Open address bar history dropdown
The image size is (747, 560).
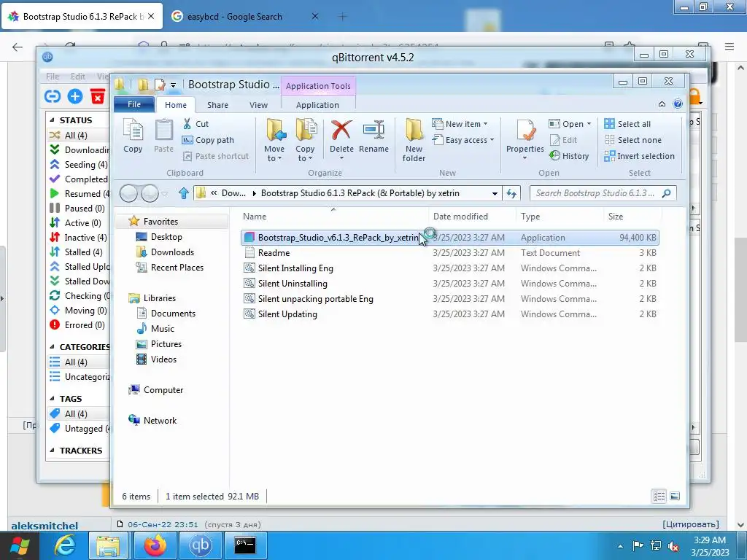tap(495, 193)
